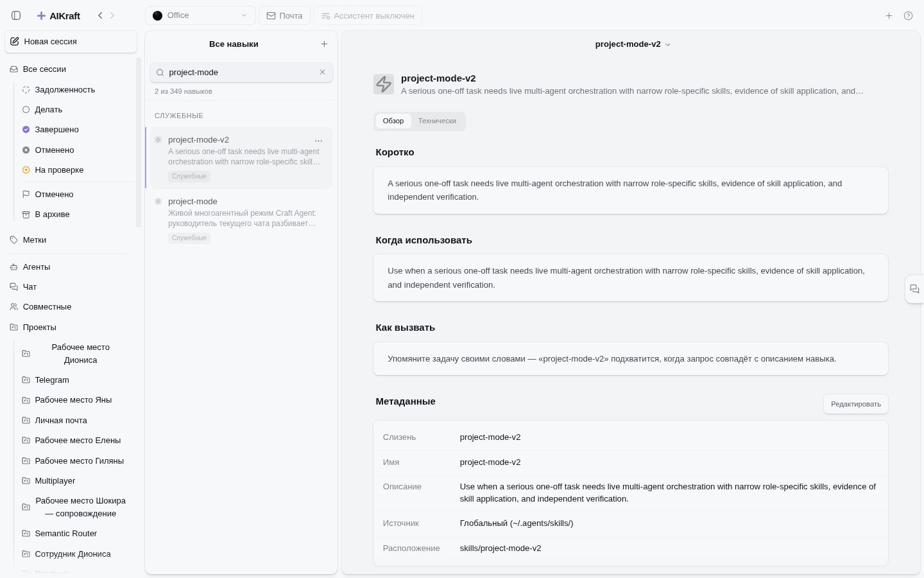Click the plus icon to add a skill
Viewport: 924px width, 578px height.
(x=324, y=44)
